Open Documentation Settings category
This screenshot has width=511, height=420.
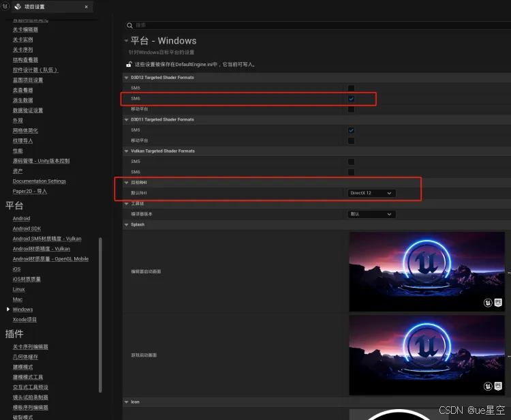click(x=40, y=181)
